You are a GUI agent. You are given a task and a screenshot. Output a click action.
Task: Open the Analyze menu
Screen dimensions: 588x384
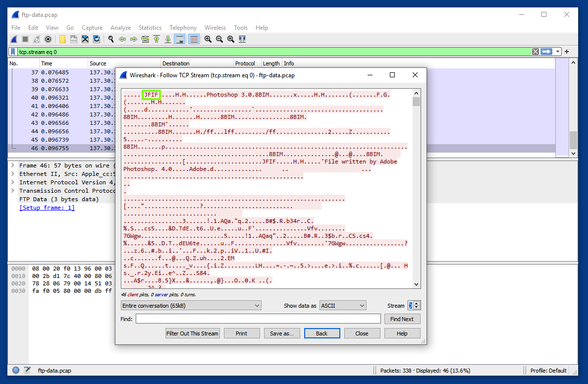tap(120, 28)
